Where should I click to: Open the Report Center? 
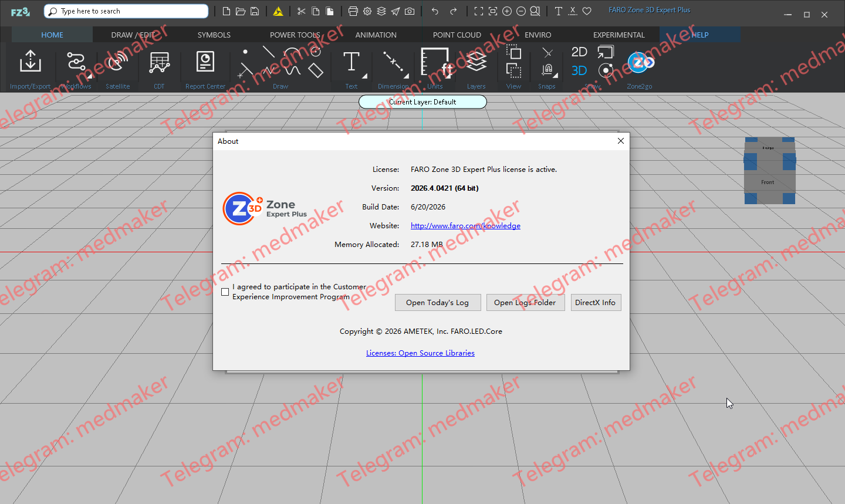point(205,61)
